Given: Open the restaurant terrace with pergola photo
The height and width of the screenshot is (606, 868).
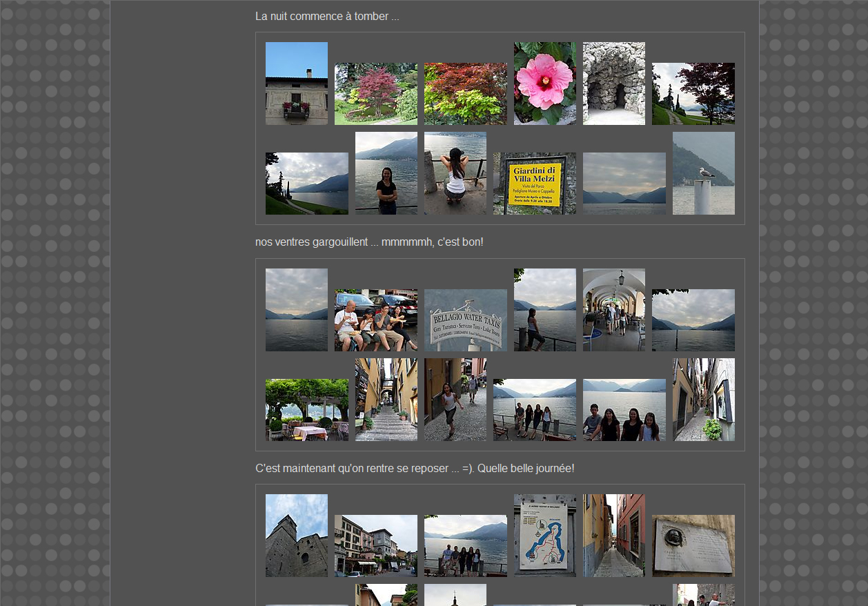Looking at the screenshot, I should click(306, 410).
